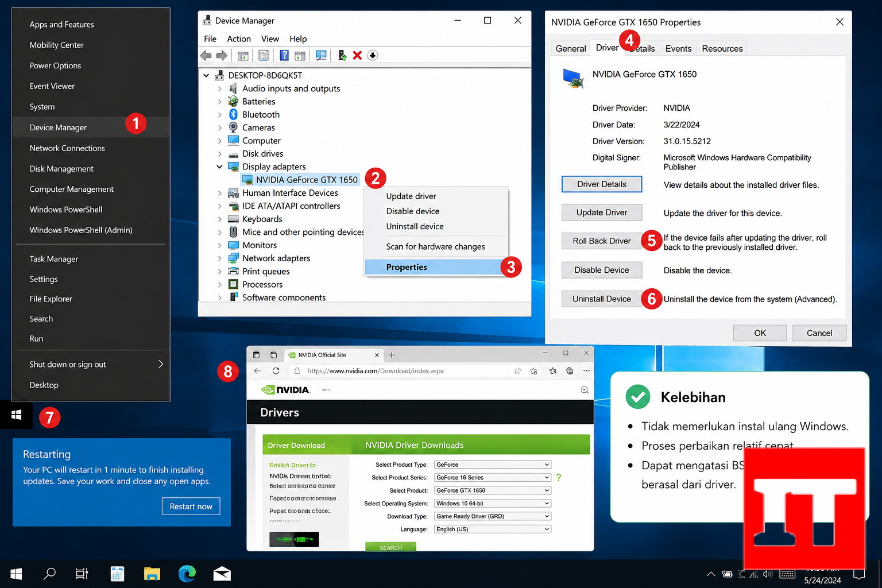Close the NVIDIA Official Site tab
This screenshot has height=588, width=882.
point(377,355)
